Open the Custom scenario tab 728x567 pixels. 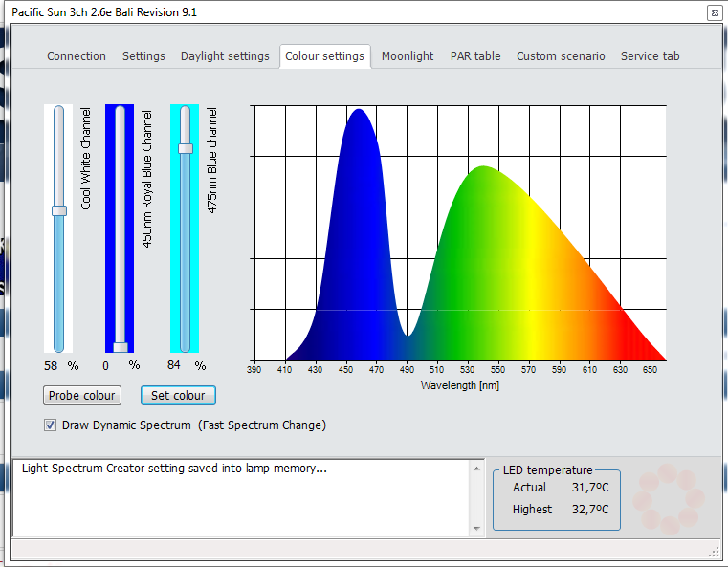pos(561,56)
